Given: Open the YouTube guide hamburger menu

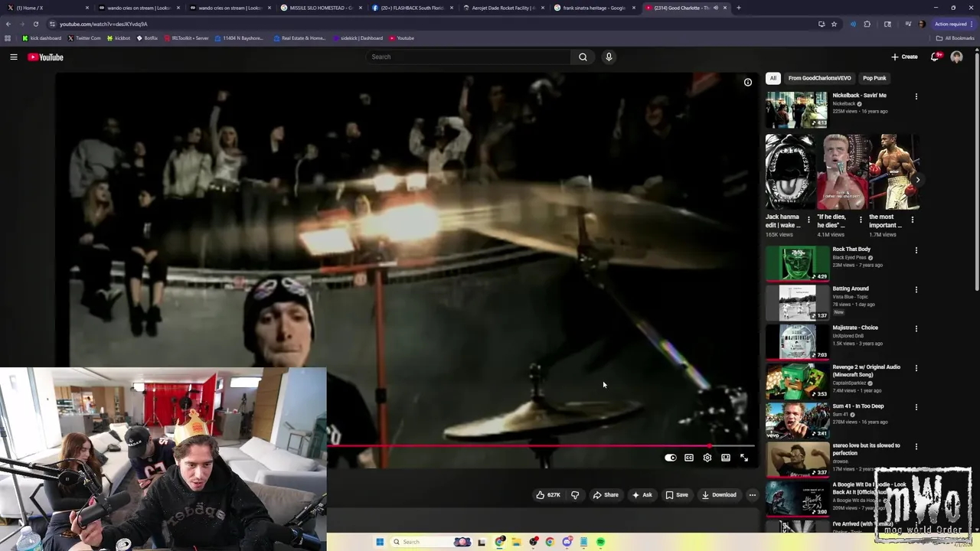Looking at the screenshot, I should click(x=14, y=57).
